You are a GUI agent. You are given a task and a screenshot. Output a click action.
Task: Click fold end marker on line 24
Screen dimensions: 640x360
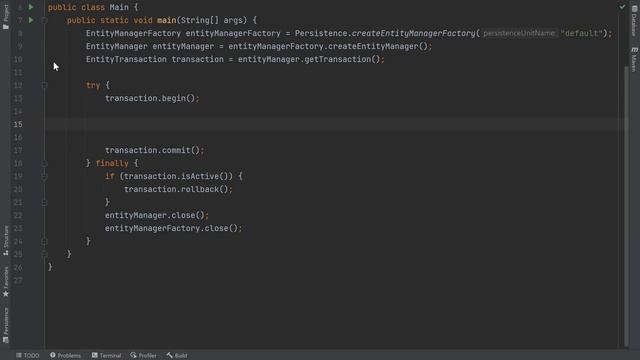pos(44,241)
